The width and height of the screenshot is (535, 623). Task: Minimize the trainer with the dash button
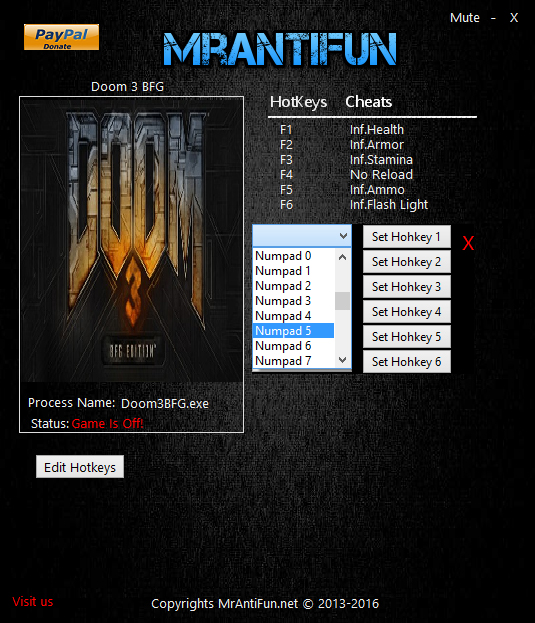(x=493, y=18)
